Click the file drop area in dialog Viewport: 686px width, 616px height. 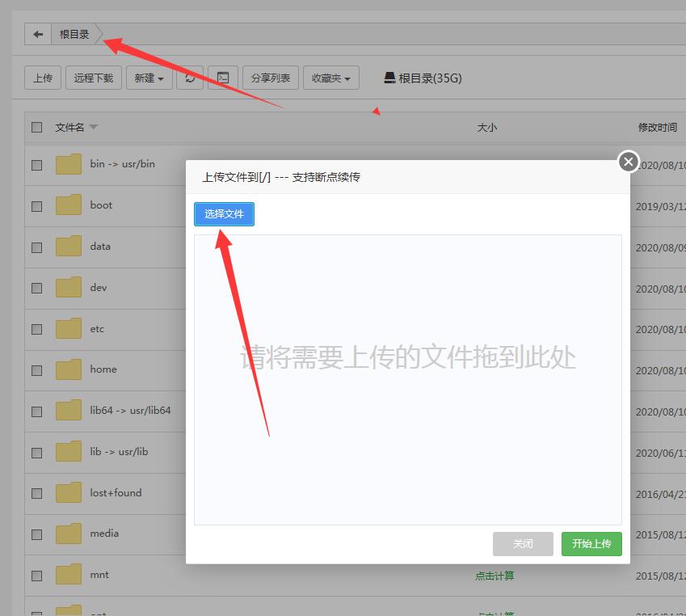coord(408,380)
